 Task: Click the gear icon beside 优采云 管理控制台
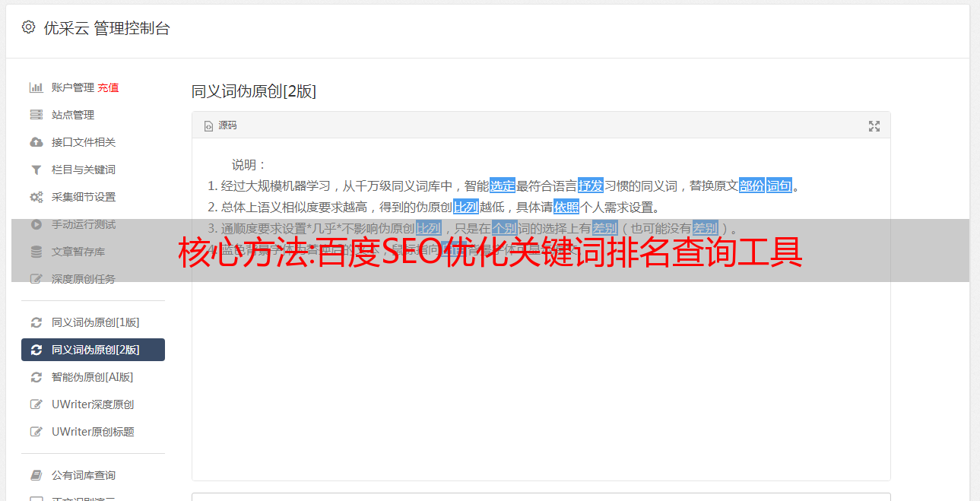click(28, 27)
